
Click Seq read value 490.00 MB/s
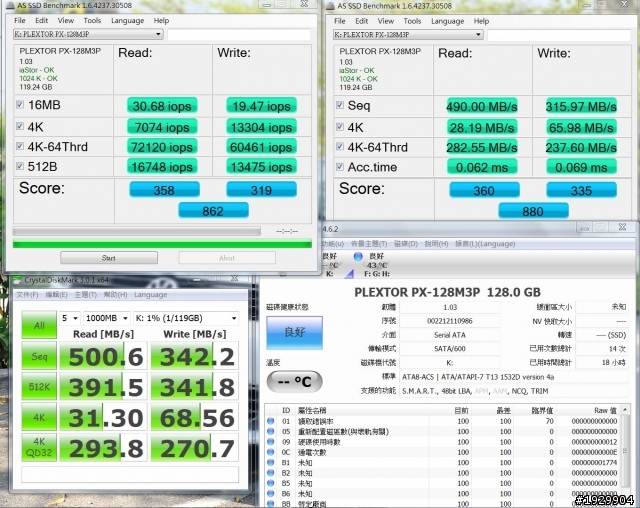pyautogui.click(x=482, y=106)
